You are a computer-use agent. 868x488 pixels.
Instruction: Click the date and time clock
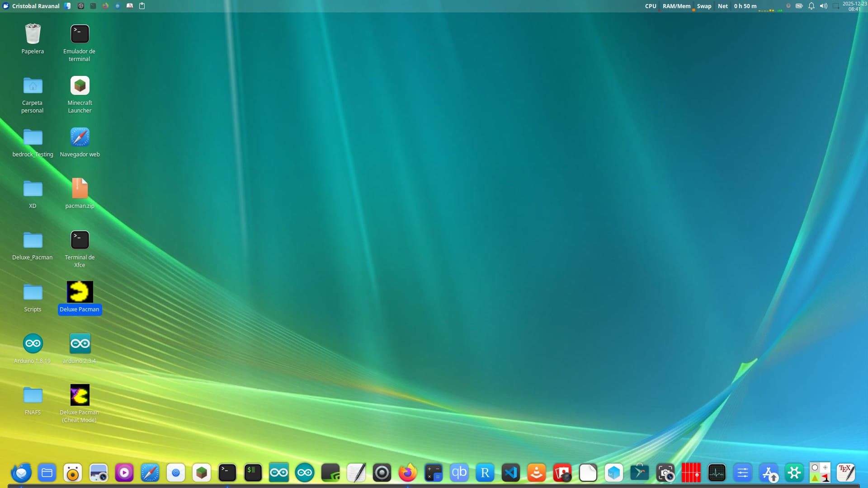(x=854, y=6)
